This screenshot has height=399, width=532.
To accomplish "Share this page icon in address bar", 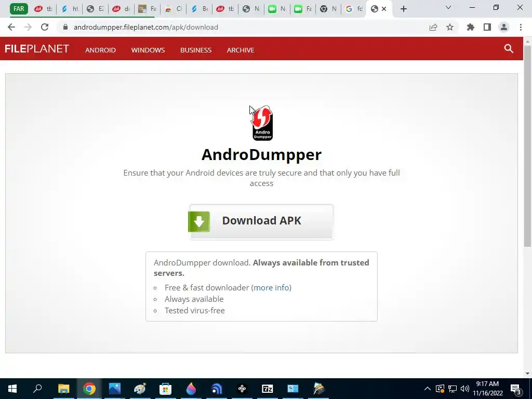I will (x=433, y=27).
